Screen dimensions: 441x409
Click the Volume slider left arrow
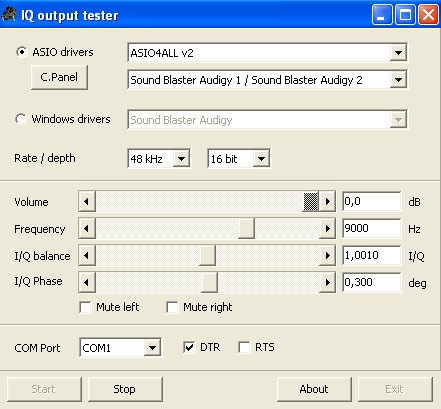pyautogui.click(x=87, y=201)
